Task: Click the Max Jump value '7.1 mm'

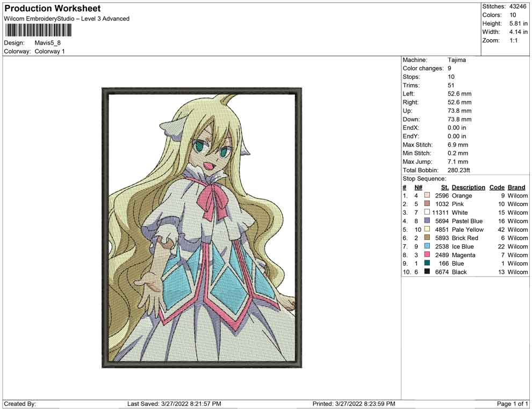Action: [458, 162]
